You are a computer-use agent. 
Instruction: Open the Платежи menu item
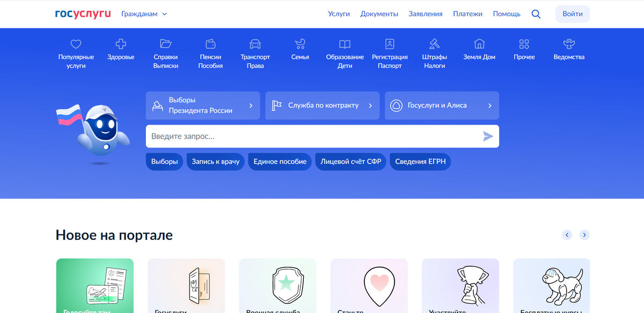click(467, 14)
